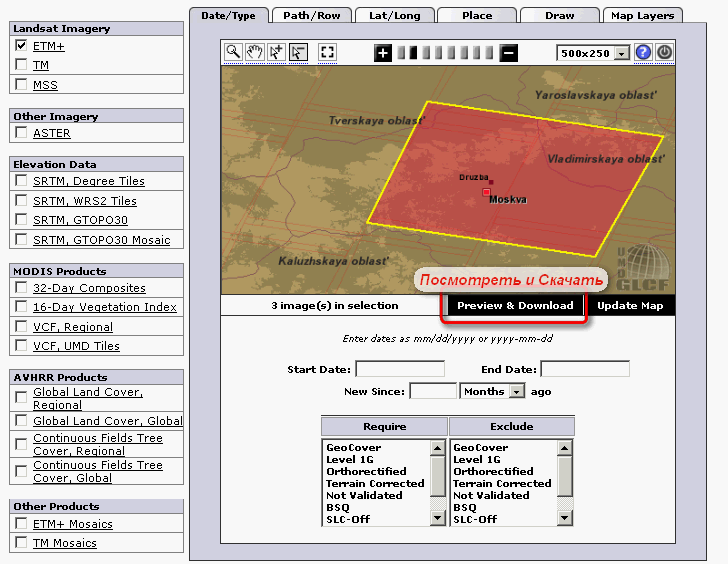Select GeoCover in the Require list
The image size is (728, 564).
click(x=353, y=447)
